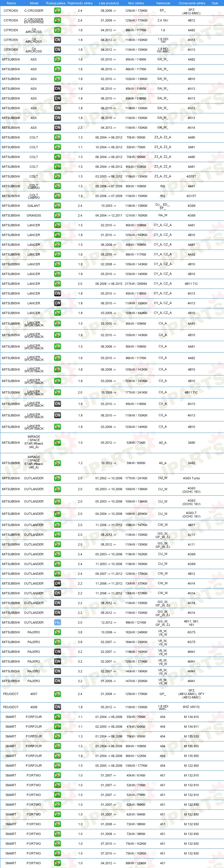224x868 pixels.
Task: Select the GALANT model cell
Action: pyautogui.click(x=34, y=206)
